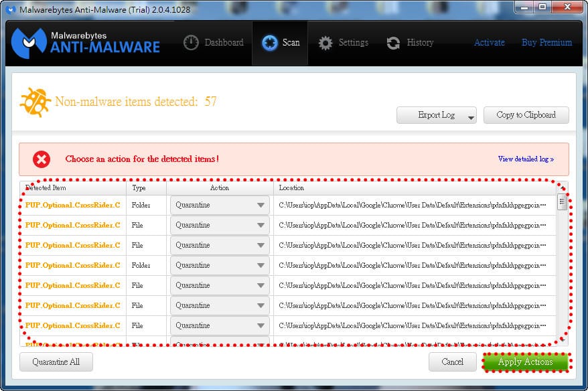Click the Action column header

point(220,188)
